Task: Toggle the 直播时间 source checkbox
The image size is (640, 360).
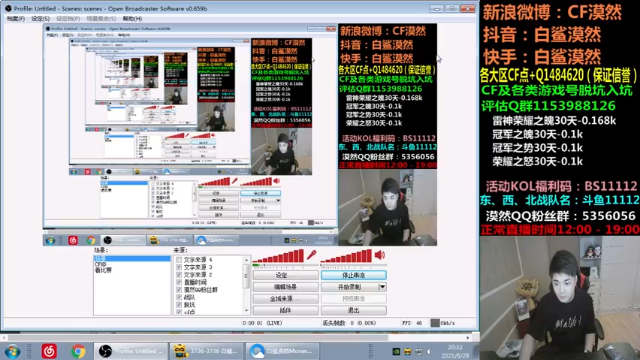Action: click(x=179, y=282)
